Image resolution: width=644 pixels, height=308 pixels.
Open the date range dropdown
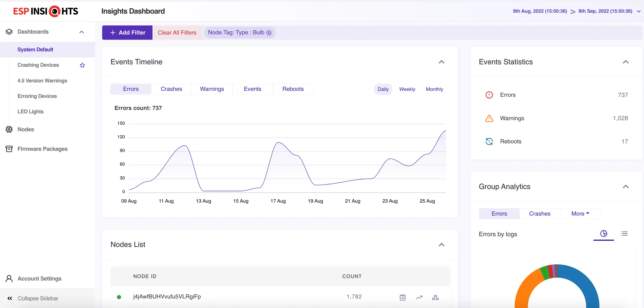638,11
